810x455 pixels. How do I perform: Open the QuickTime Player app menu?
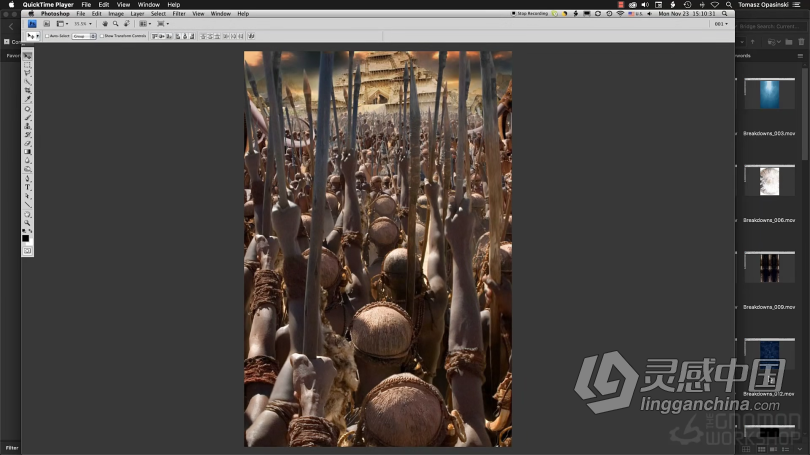pyautogui.click(x=48, y=5)
